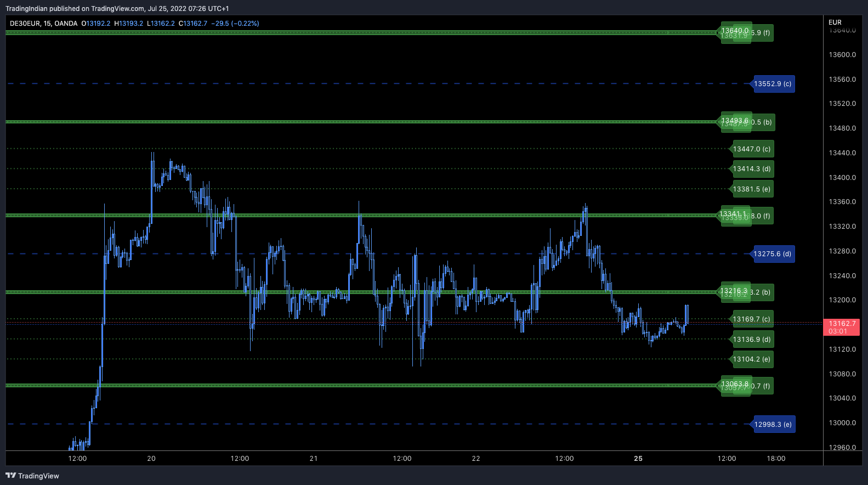Click 13520.0 on the price axis
The height and width of the screenshot is (485, 868).
(842, 104)
